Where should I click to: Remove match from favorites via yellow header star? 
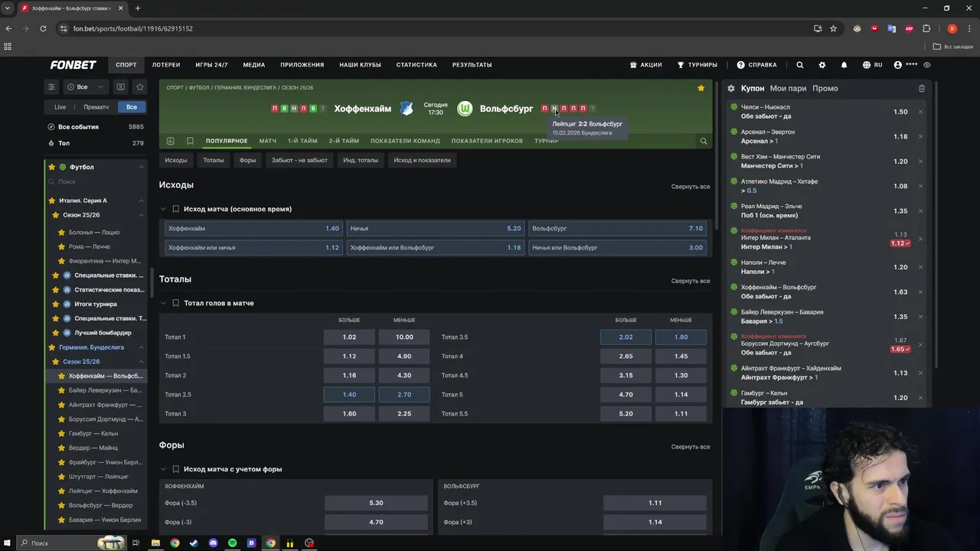pyautogui.click(x=701, y=88)
